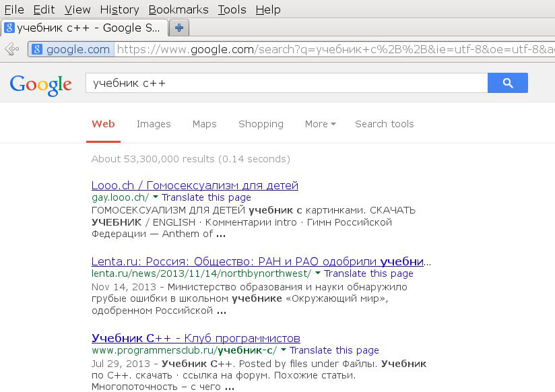Click the lenta.ru/news/2013/11/14 URL text

pyautogui.click(x=201, y=273)
